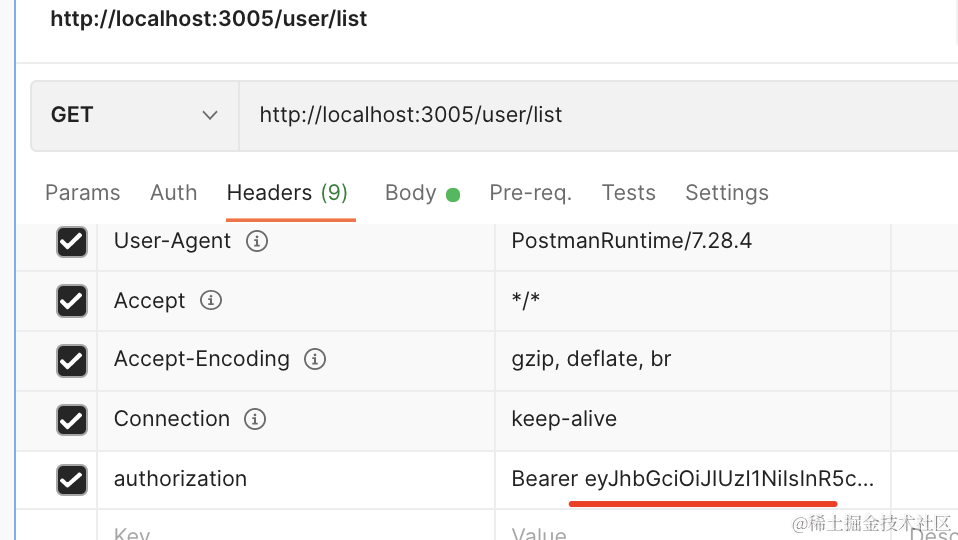The image size is (958, 540).
Task: Click the Bearer token value field
Action: pos(692,480)
